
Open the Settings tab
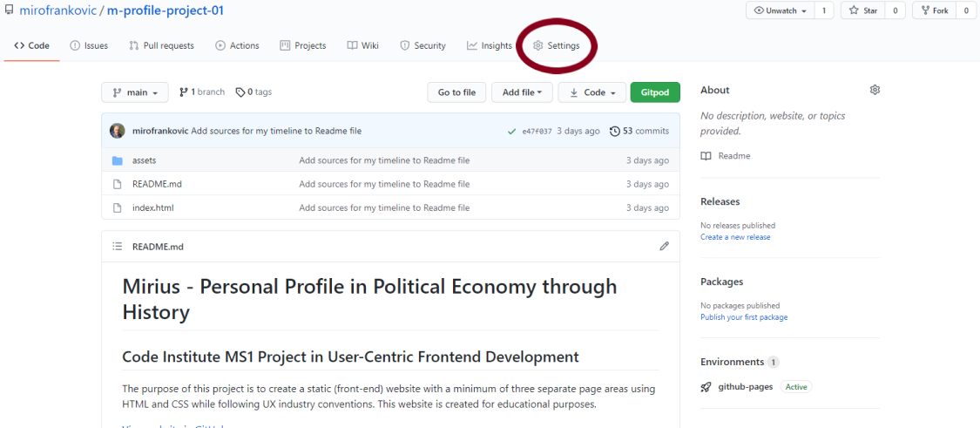[x=556, y=45]
